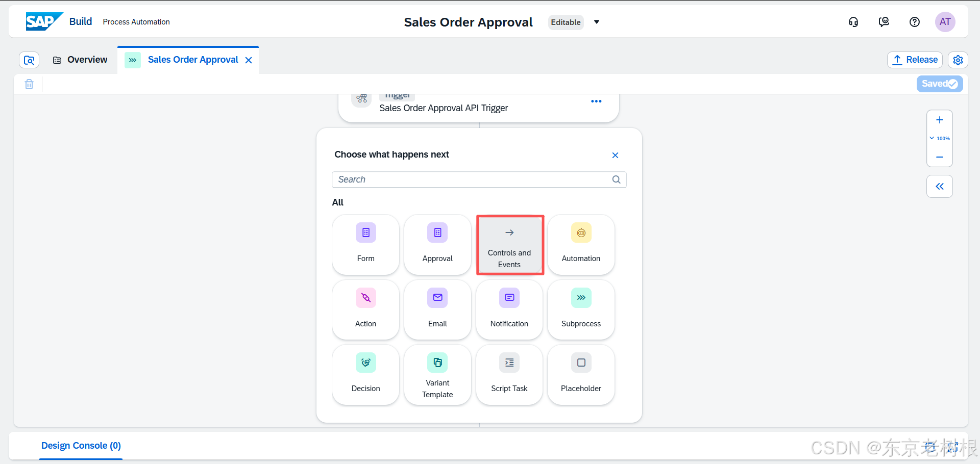Click the SAP logo
Image resolution: width=980 pixels, height=464 pixels.
pos(44,21)
